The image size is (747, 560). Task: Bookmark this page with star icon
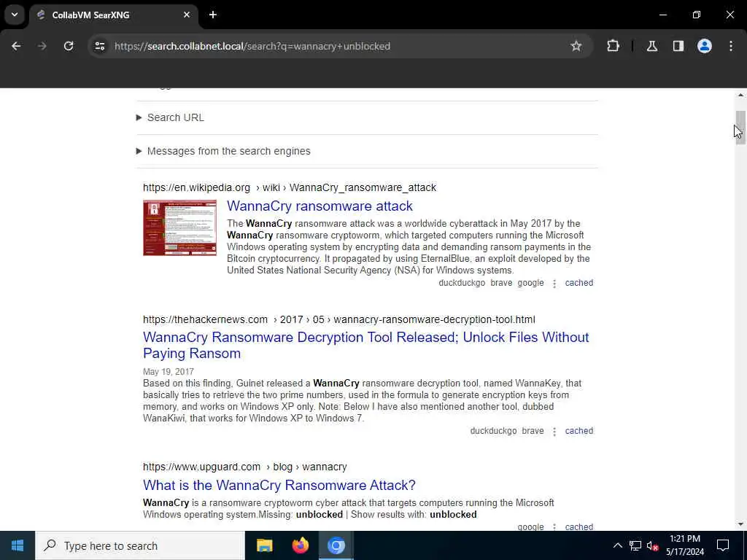coord(576,46)
